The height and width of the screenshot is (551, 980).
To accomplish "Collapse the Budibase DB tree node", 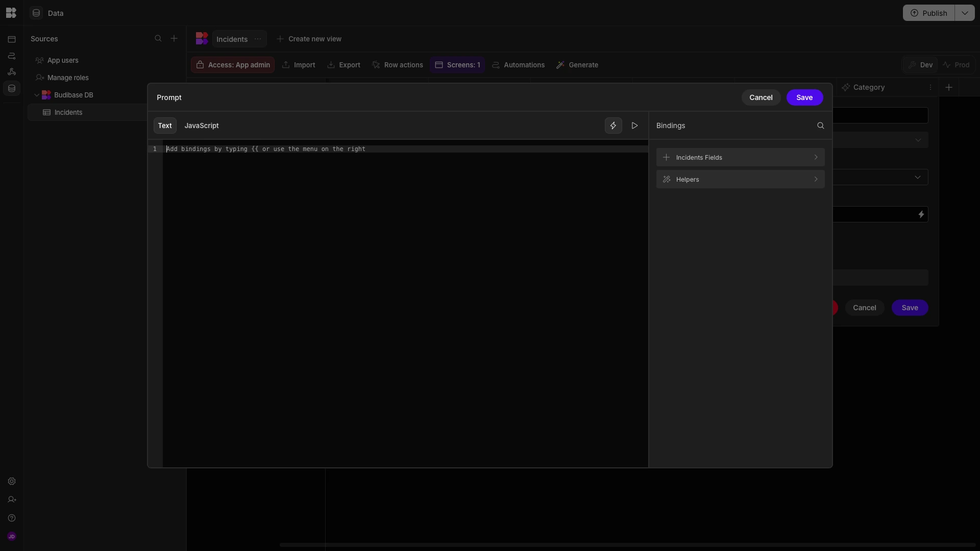I will (37, 95).
